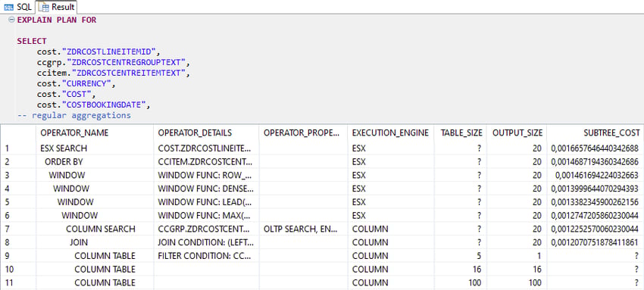The height and width of the screenshot is (290, 644).
Task: Click "COSTBOOKINGDATE" in the SQL text
Action: (104, 104)
